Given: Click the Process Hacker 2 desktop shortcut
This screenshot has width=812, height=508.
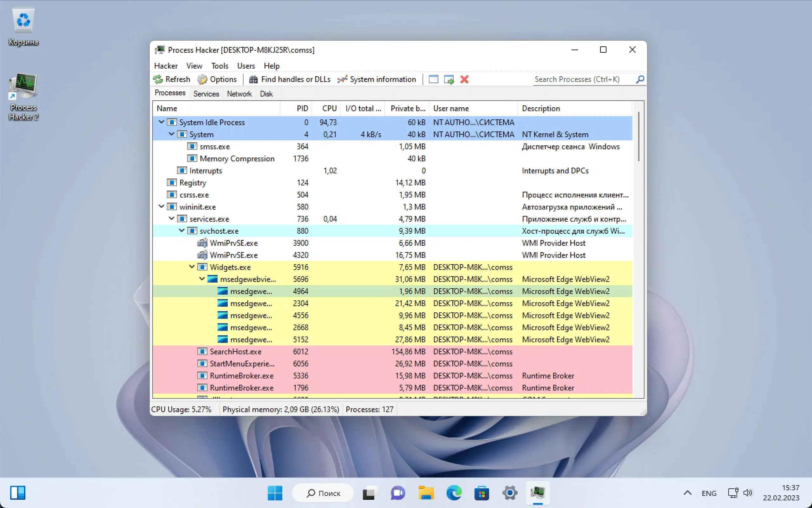Looking at the screenshot, I should [23, 97].
